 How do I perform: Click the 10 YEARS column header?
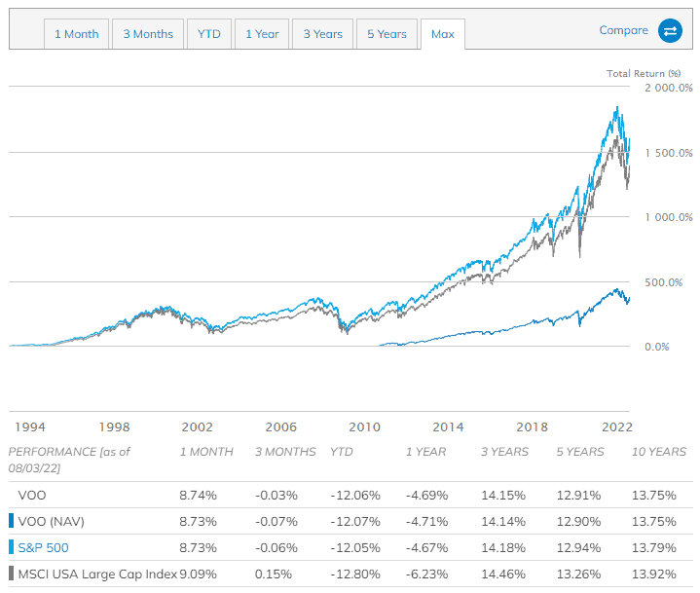659,452
